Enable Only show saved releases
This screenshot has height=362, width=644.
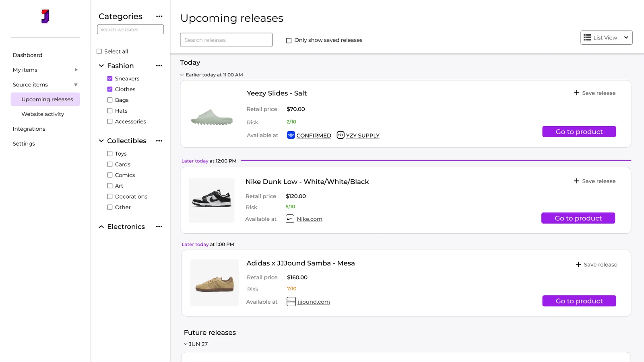tap(289, 40)
